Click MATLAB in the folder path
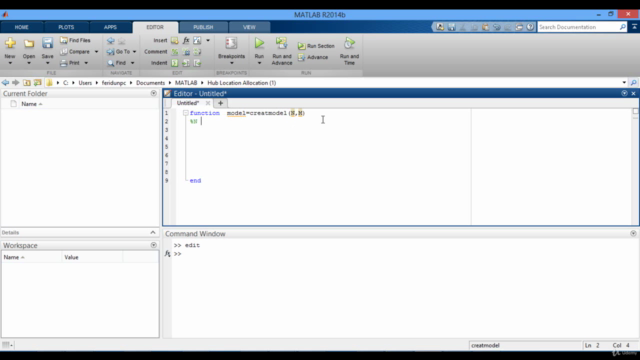640x360 pixels. tap(186, 83)
